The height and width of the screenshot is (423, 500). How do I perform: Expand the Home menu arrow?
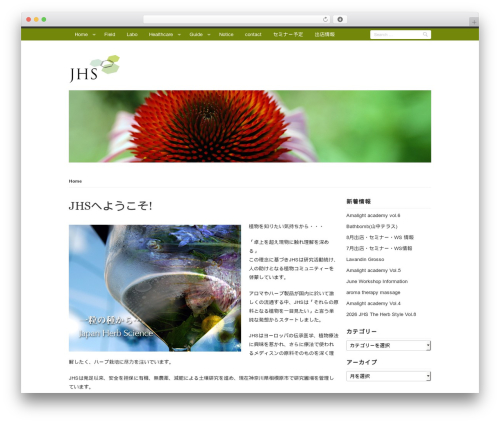94,35
